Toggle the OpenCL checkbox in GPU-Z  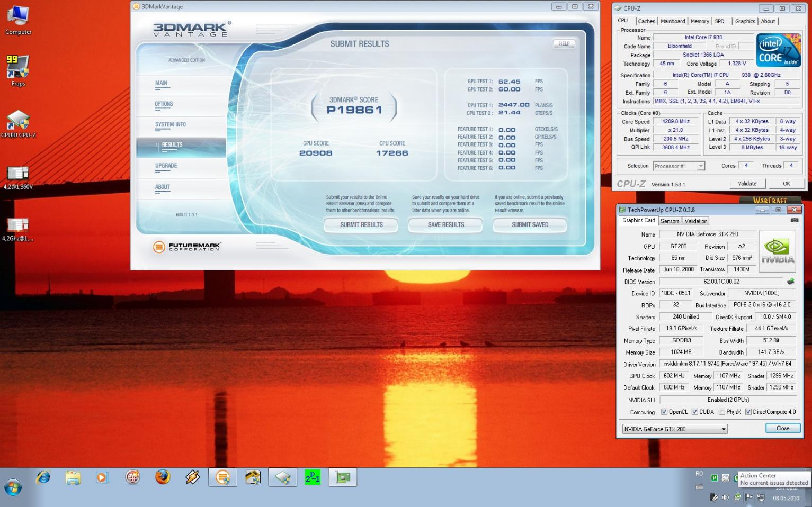tap(664, 412)
